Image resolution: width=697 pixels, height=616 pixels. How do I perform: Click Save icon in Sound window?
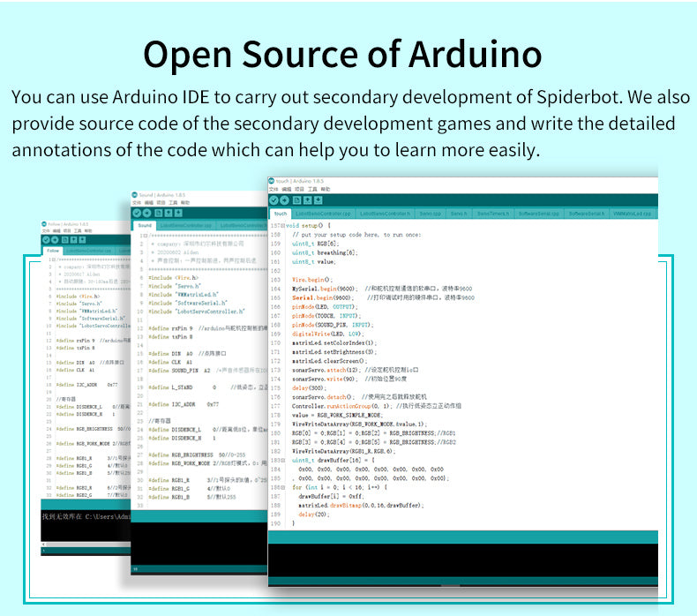click(177, 213)
